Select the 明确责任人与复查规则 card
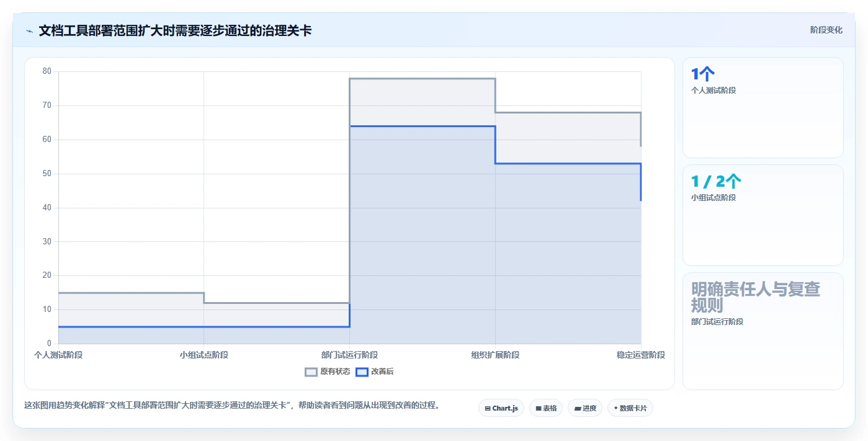This screenshot has height=441, width=868. point(763,331)
